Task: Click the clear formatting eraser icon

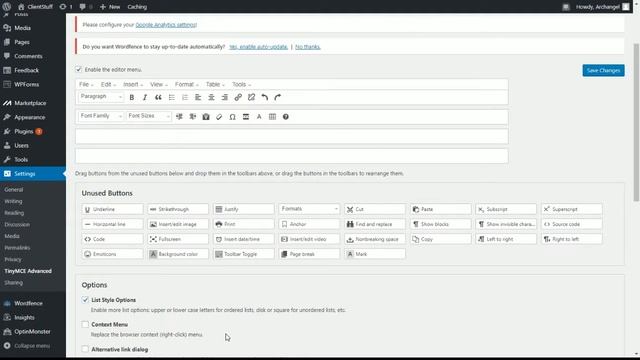Action: tap(219, 117)
